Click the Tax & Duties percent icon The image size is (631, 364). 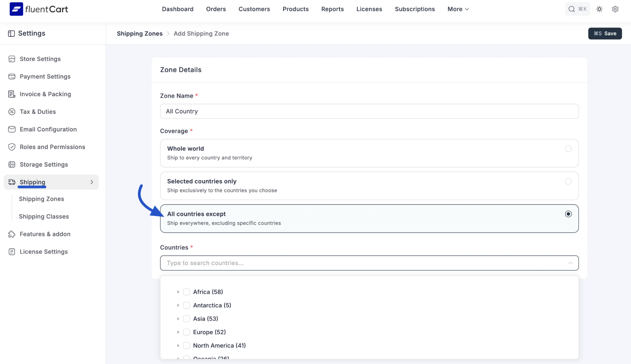coord(12,112)
